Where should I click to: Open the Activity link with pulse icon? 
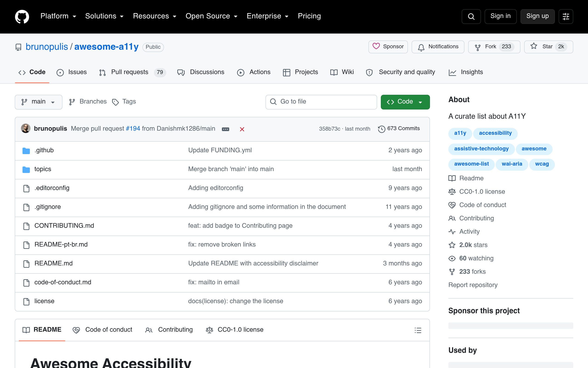coord(464,231)
